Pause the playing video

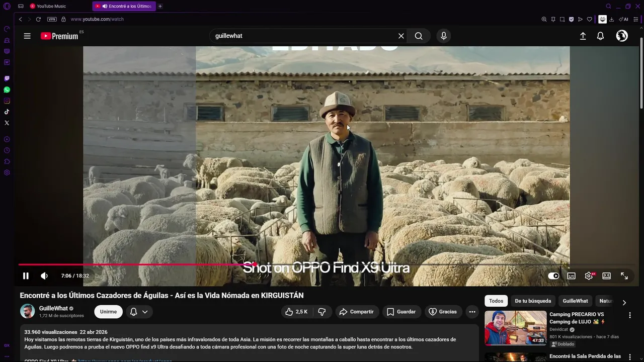[x=26, y=276]
